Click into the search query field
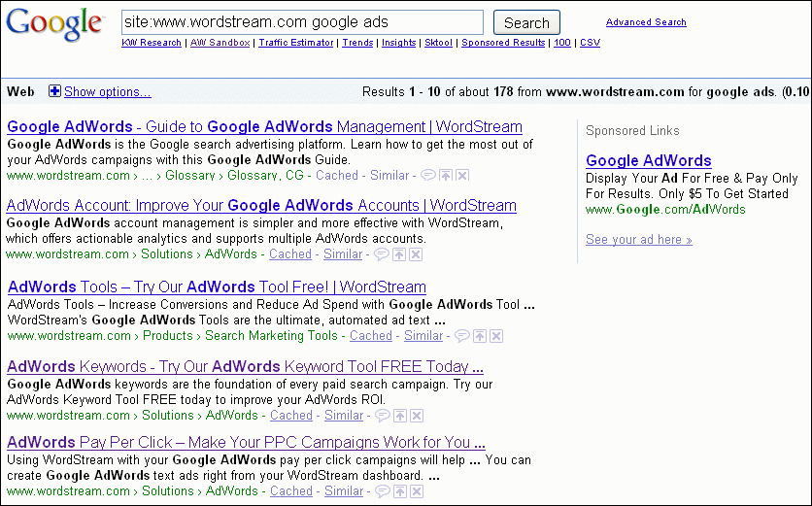Image resolution: width=812 pixels, height=506 pixels. pyautogui.click(x=301, y=22)
